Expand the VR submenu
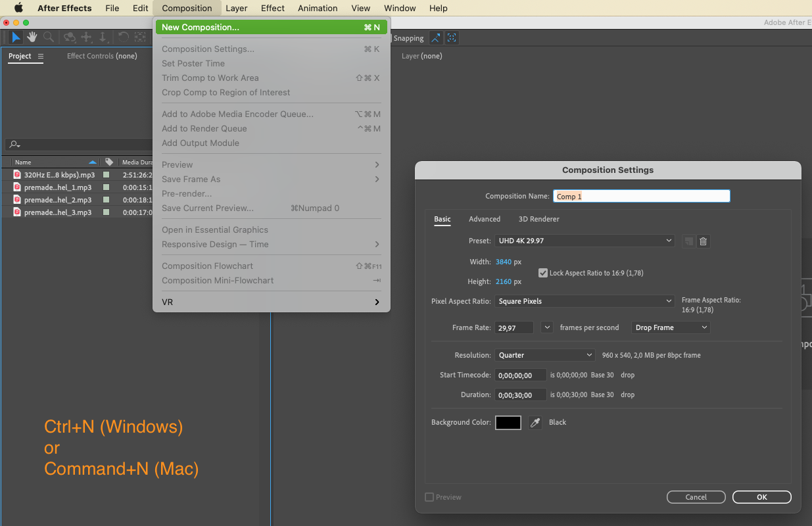The image size is (812, 526). tap(272, 302)
